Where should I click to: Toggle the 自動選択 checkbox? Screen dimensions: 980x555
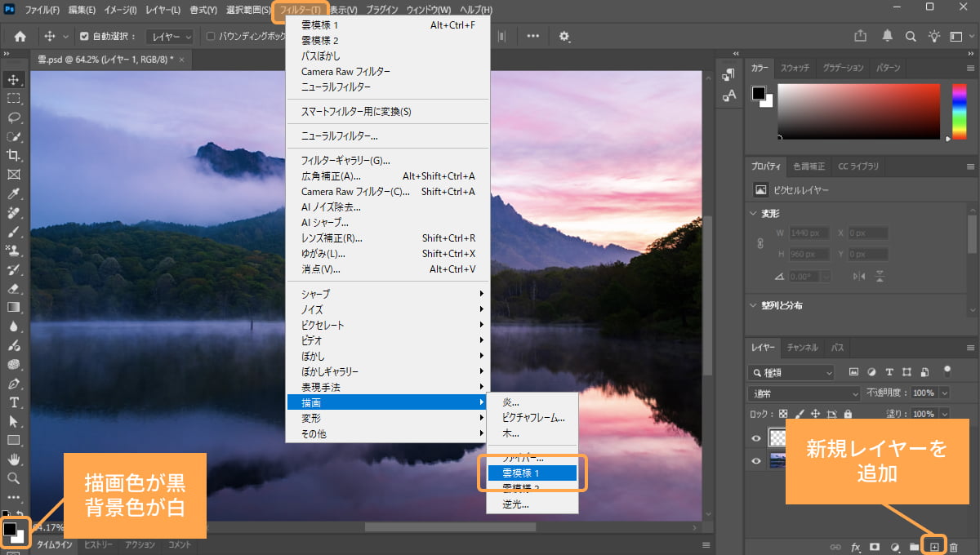(84, 37)
